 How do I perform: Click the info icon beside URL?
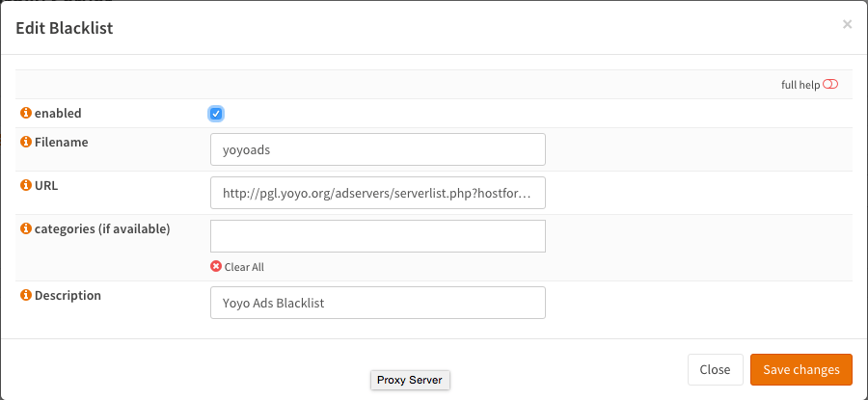click(x=26, y=185)
